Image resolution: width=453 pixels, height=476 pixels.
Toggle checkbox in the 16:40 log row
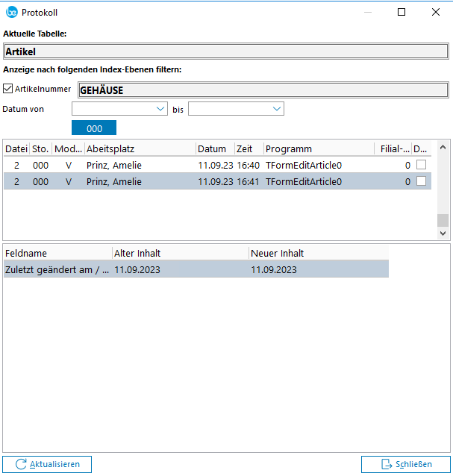point(422,165)
